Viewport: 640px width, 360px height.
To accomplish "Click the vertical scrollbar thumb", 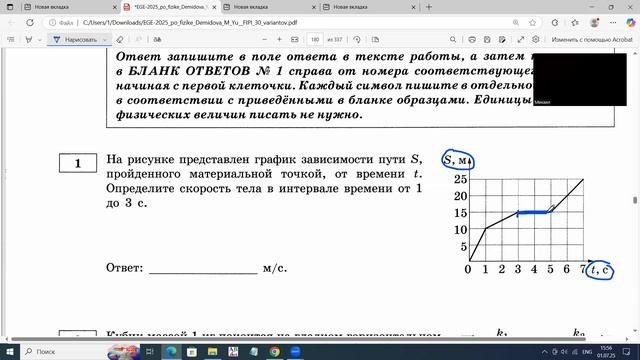I will coord(635,200).
